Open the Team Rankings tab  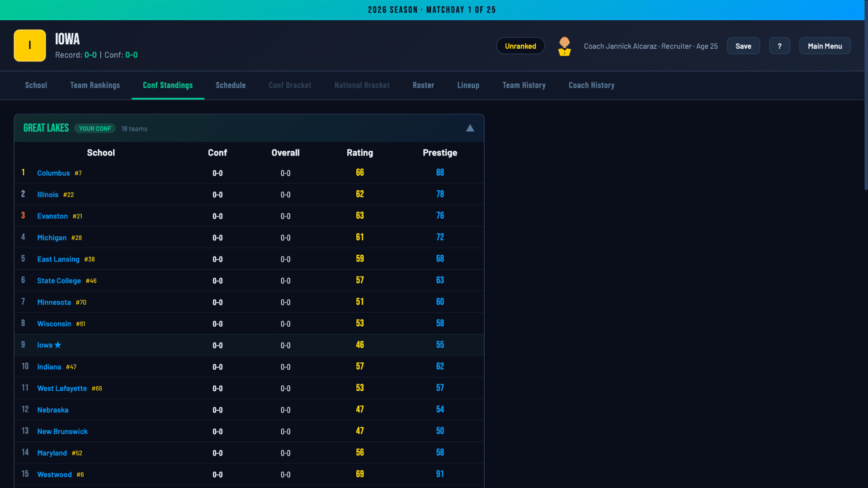pos(95,85)
